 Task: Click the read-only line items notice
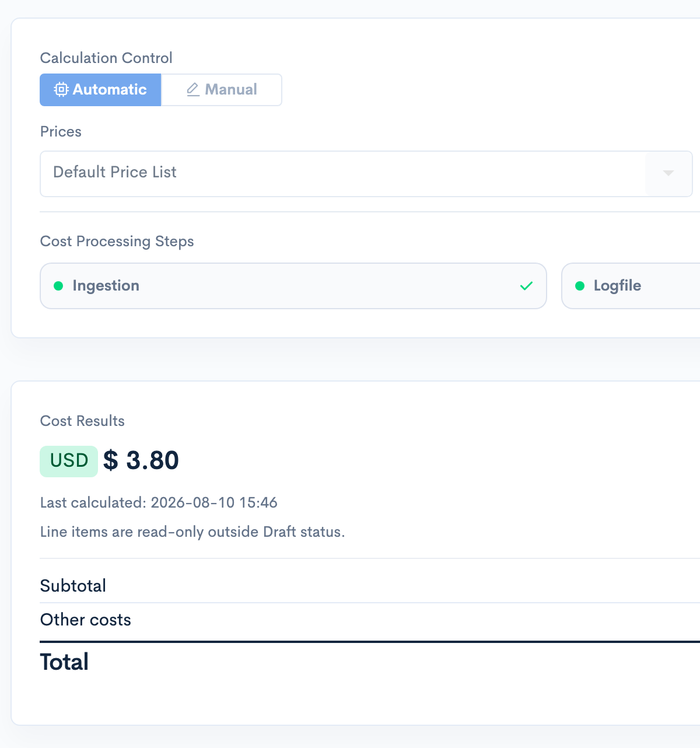pos(192,532)
